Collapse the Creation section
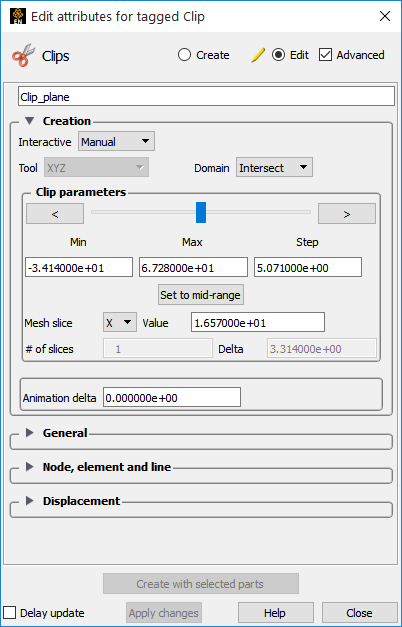Viewport: 402px width, 627px height. coord(29,121)
